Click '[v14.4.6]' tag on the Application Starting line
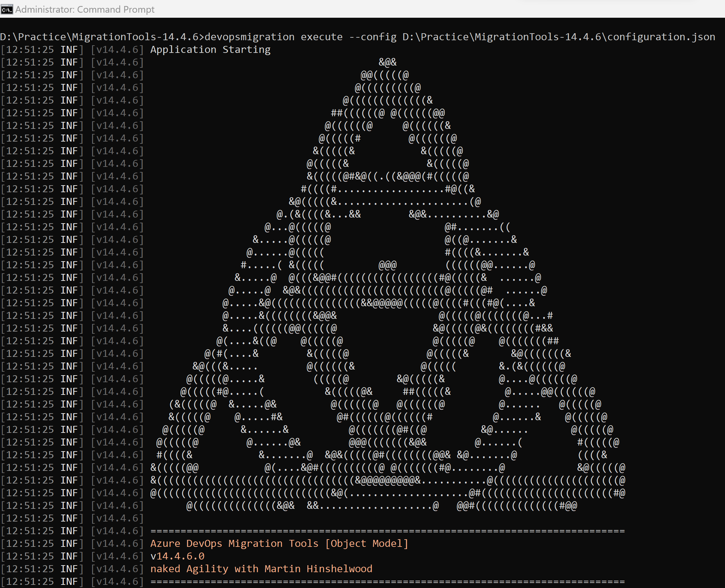 point(117,49)
